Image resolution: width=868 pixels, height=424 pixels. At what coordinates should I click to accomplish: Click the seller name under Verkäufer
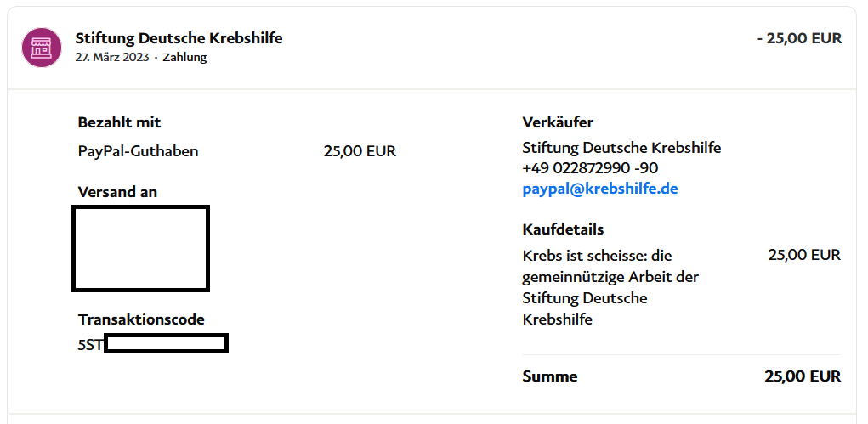[x=621, y=148]
